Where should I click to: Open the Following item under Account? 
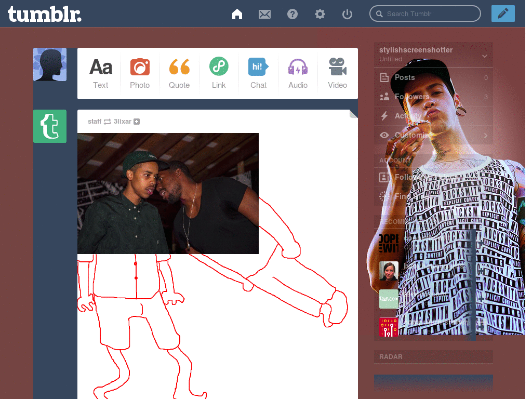click(x=433, y=177)
